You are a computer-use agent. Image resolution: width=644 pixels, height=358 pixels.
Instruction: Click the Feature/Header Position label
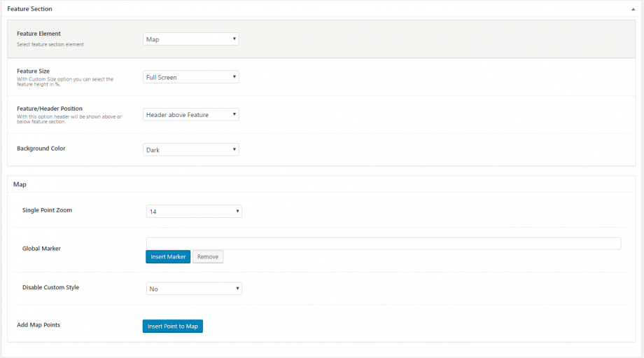pyautogui.click(x=50, y=109)
